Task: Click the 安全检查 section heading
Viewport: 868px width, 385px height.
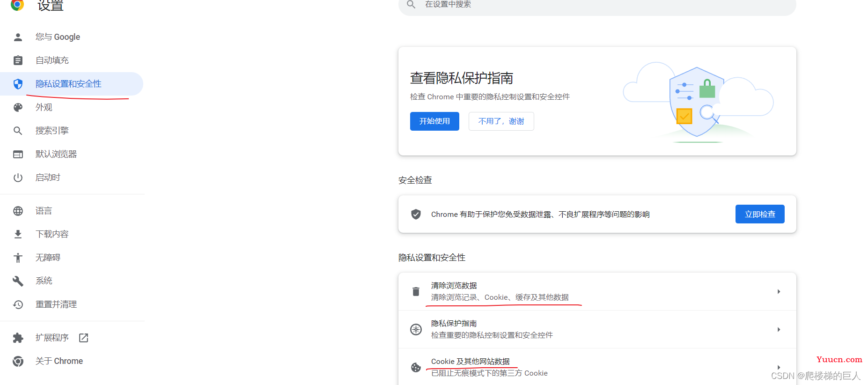Action: pos(415,180)
